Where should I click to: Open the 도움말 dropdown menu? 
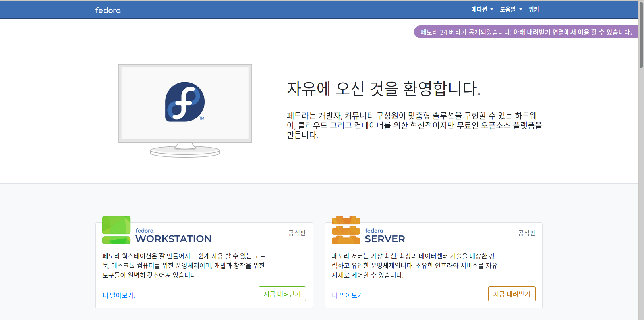pos(511,10)
